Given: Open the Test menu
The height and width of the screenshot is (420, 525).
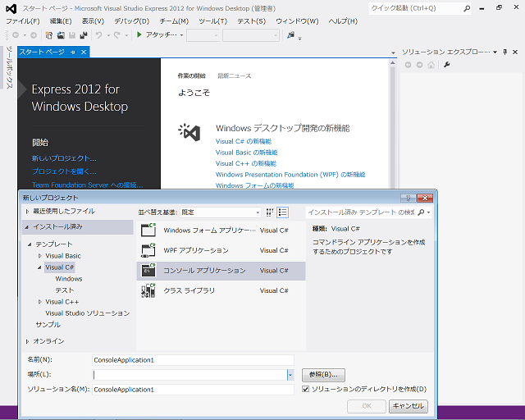Looking at the screenshot, I should (x=252, y=21).
